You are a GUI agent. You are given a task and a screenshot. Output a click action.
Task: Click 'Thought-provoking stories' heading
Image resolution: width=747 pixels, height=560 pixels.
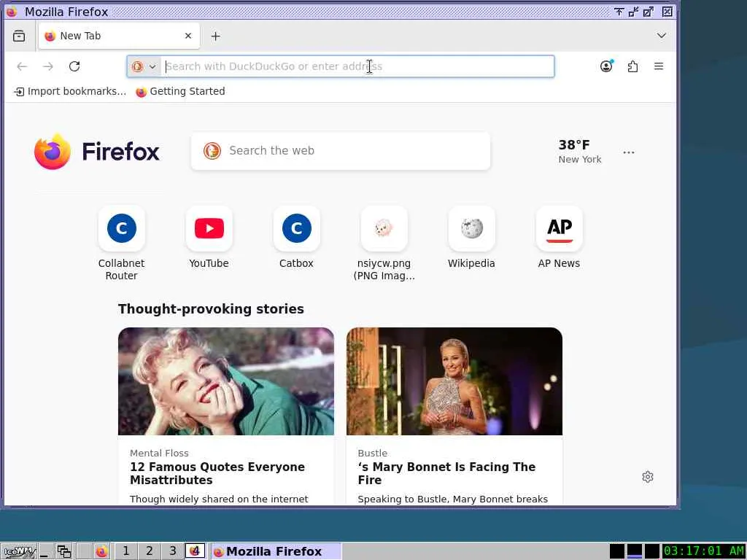click(211, 309)
